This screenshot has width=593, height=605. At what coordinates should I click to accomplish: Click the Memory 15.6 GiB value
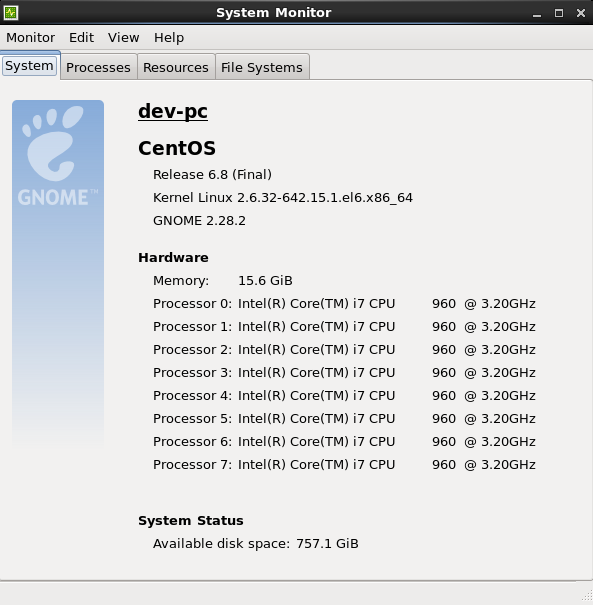pyautogui.click(x=265, y=281)
